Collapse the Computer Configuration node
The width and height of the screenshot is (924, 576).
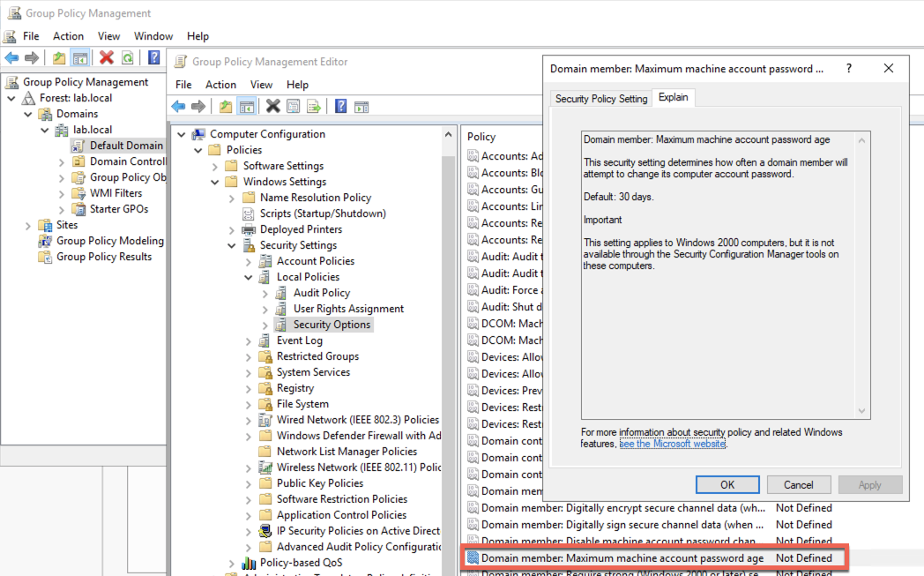(182, 134)
